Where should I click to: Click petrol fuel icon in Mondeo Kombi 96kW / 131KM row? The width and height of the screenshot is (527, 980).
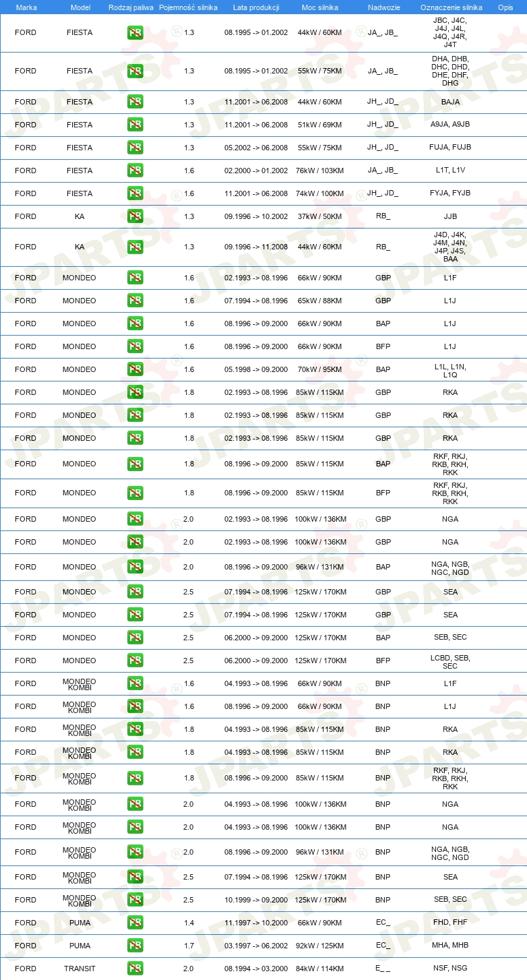click(x=135, y=852)
